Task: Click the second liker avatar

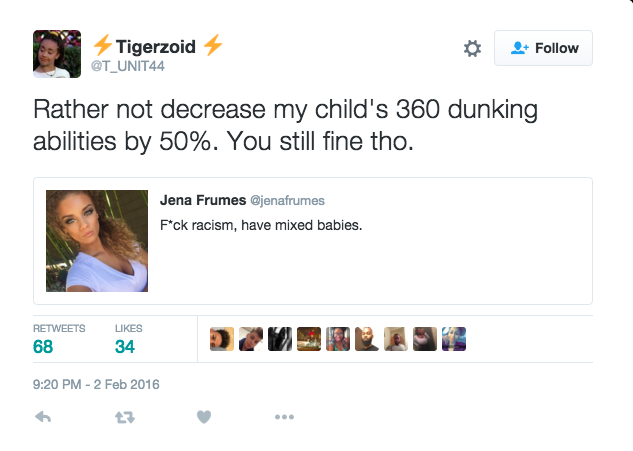Action: (251, 340)
